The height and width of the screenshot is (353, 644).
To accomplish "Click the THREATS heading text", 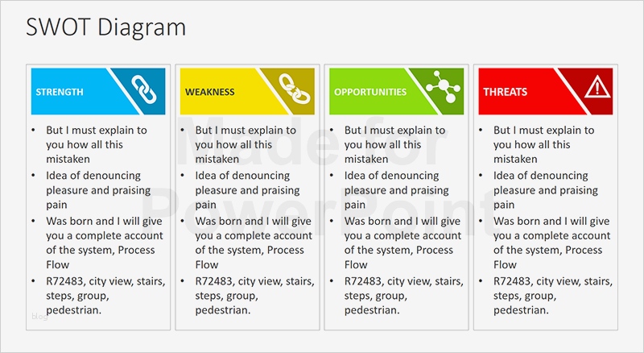I will point(506,92).
